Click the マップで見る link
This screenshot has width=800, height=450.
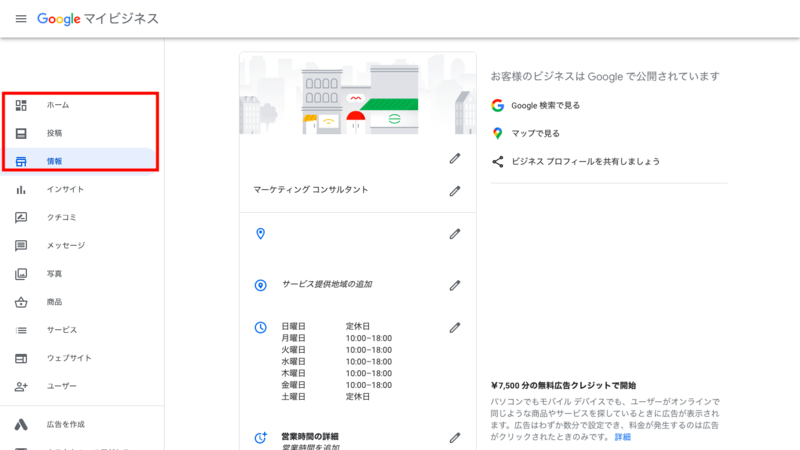point(535,134)
